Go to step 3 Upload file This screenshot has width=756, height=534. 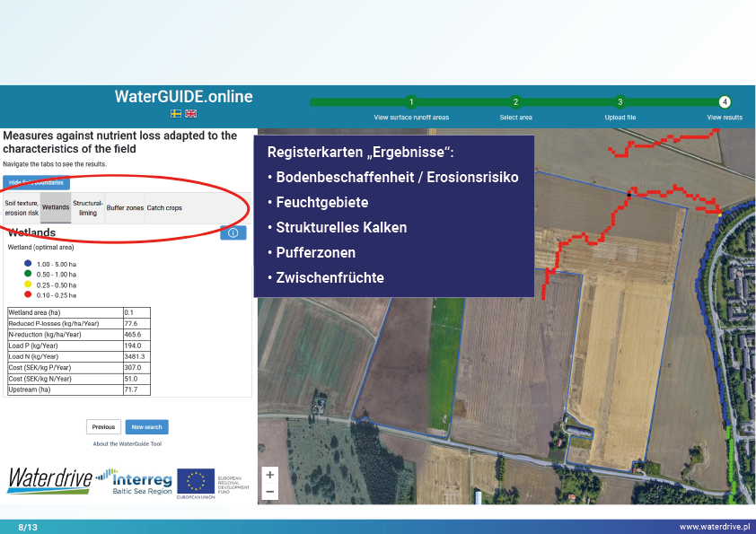coord(620,102)
